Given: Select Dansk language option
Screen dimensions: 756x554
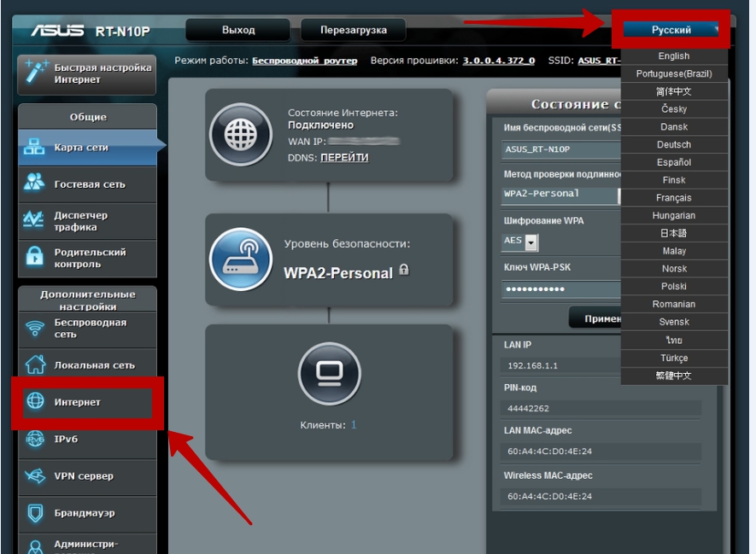Looking at the screenshot, I should (674, 126).
